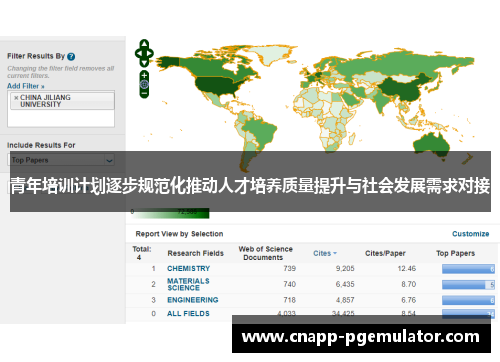Open the MATERIALS SCIENCE research field

coord(188,284)
